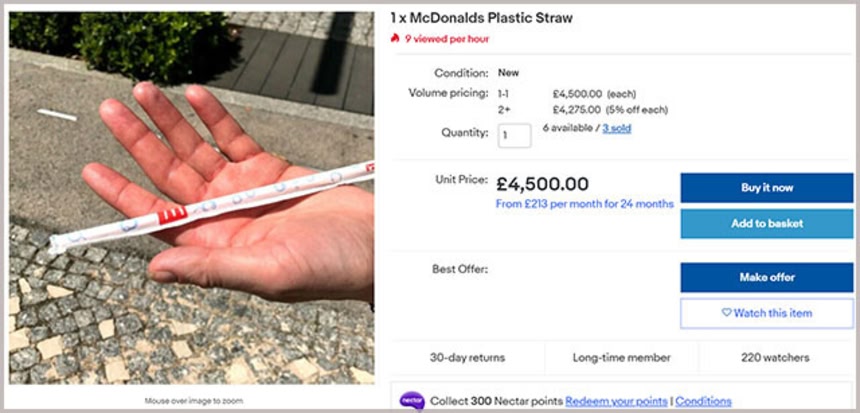Click the Make offer button
Image resolution: width=860 pixels, height=413 pixels.
[x=766, y=277]
